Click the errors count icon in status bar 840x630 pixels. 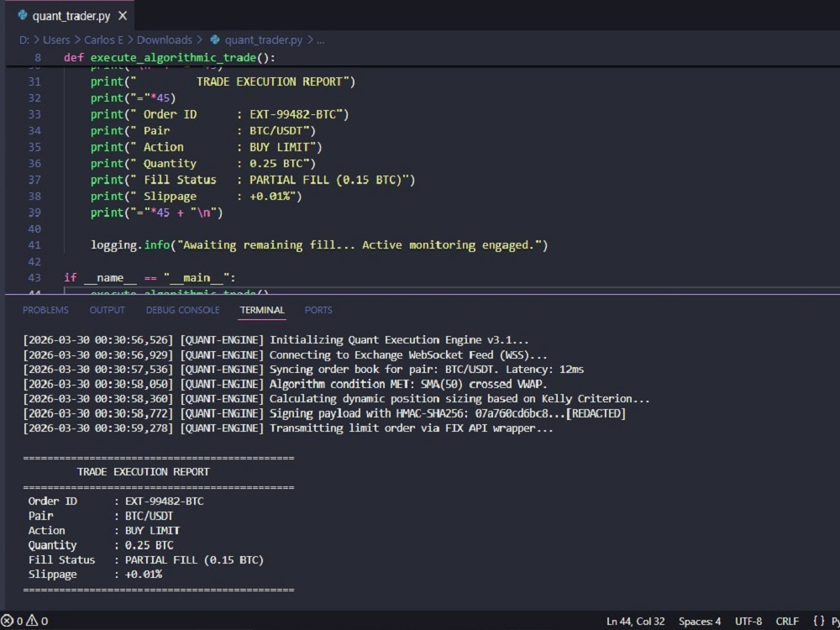click(7, 621)
